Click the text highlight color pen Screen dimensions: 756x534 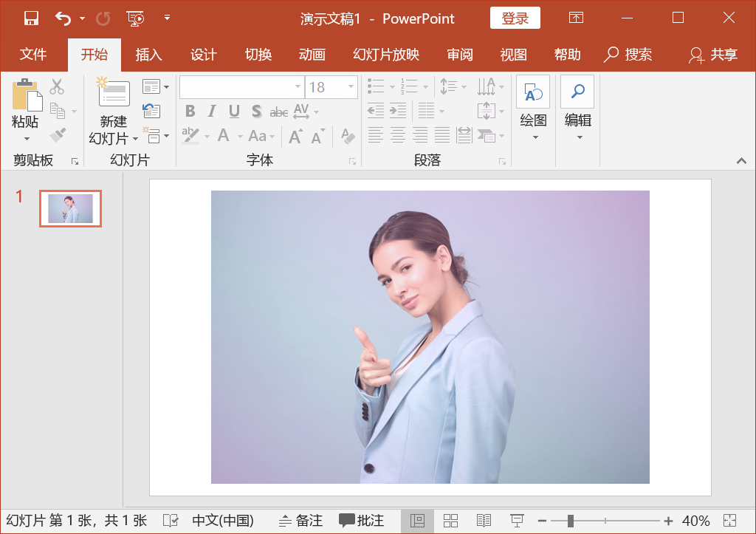tap(190, 136)
